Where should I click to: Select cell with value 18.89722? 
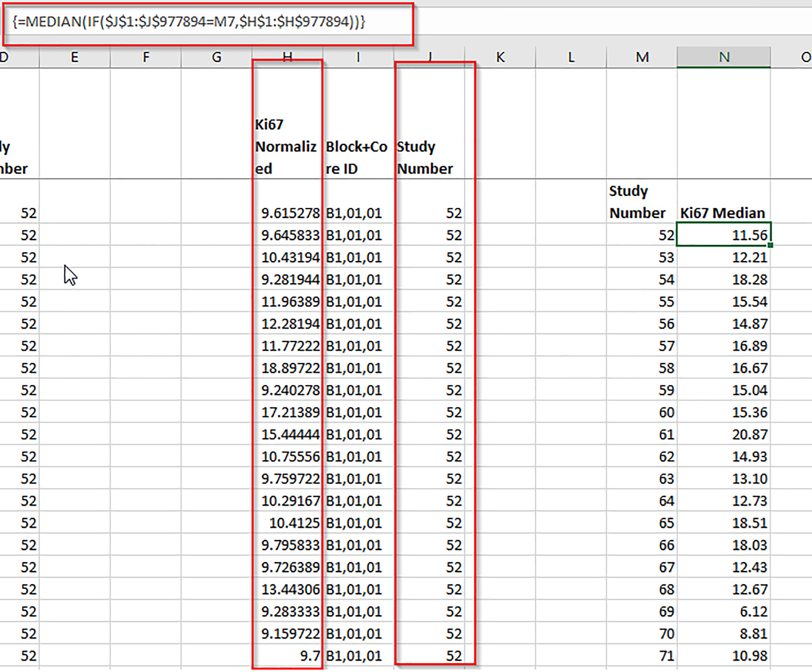[x=290, y=368]
